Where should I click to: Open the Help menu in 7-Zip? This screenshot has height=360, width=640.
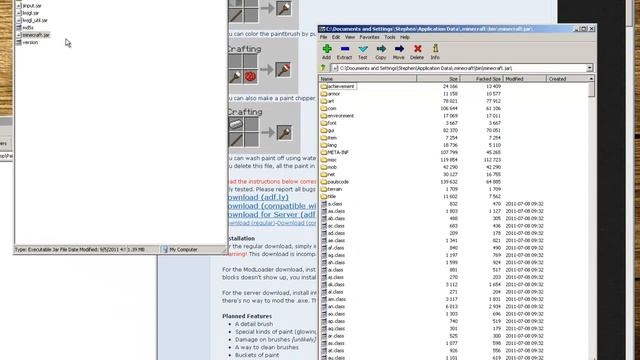[x=404, y=37]
